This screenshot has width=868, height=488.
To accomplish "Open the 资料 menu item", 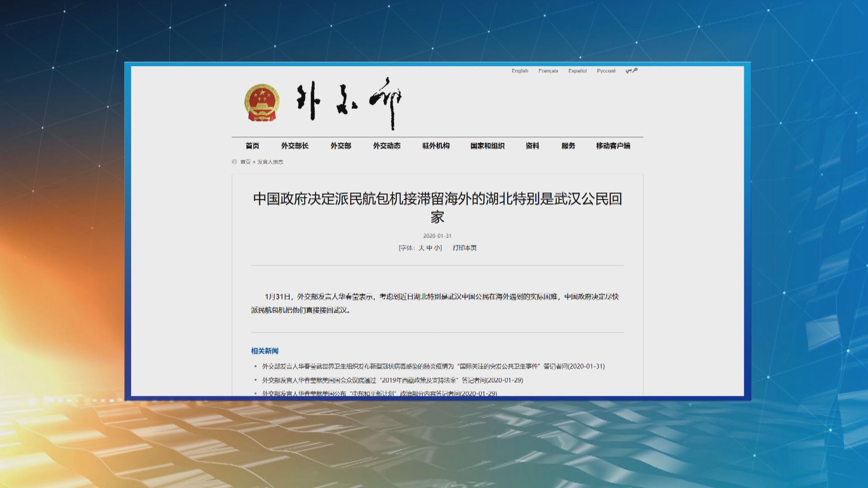I will coord(532,145).
